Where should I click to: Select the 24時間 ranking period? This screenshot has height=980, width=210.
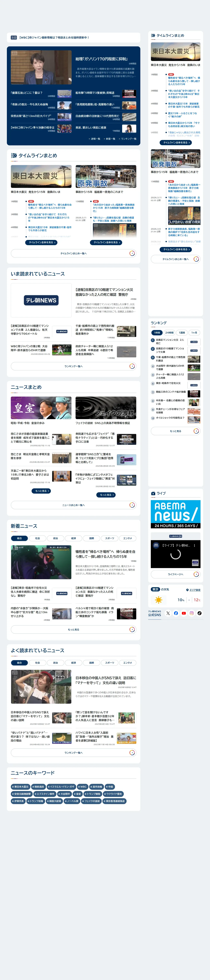click(169, 333)
